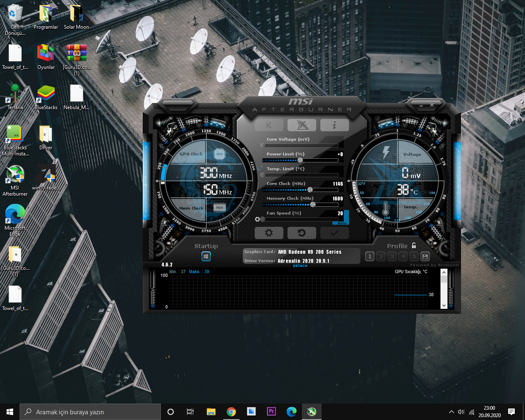
Task: Open the information panel via the i icon
Action: click(x=334, y=125)
